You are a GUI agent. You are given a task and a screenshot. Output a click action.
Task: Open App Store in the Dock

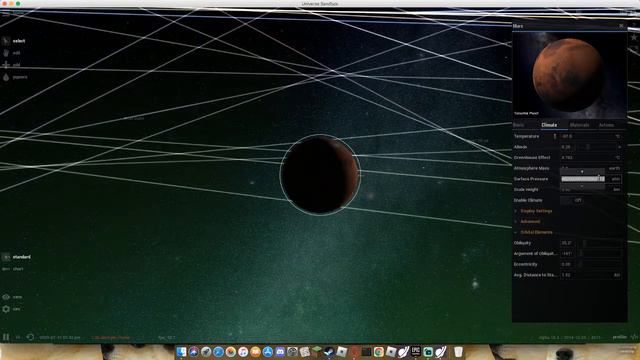(x=268, y=351)
